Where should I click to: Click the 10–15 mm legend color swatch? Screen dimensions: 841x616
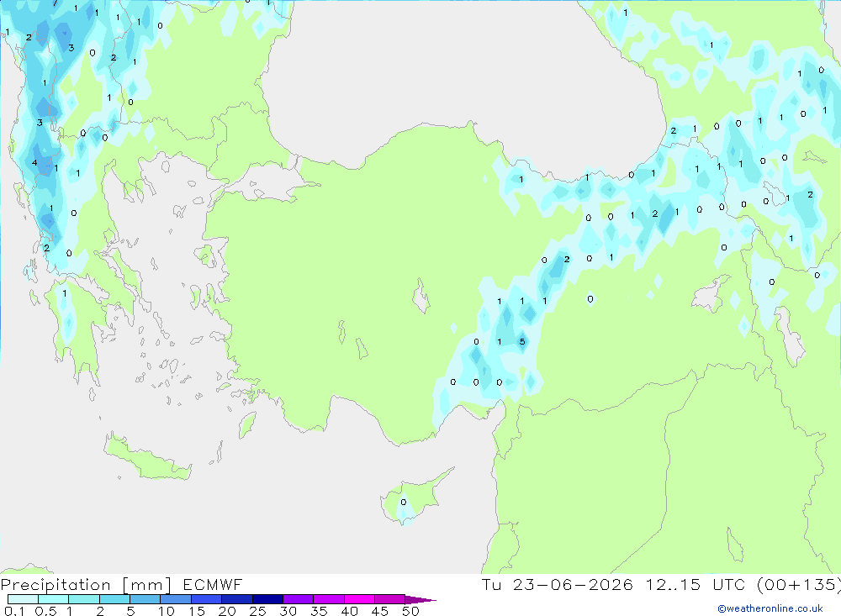click(176, 599)
